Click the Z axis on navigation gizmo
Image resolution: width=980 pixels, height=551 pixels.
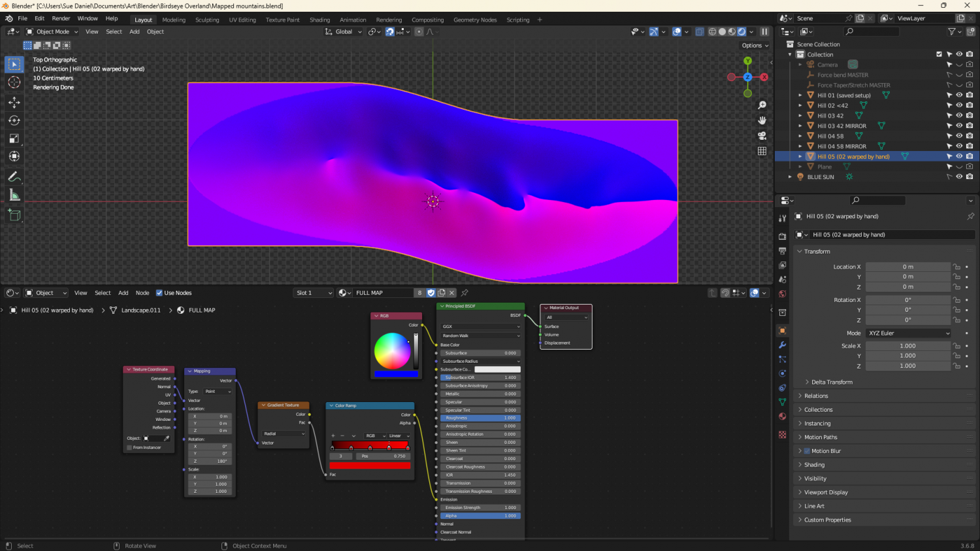click(x=747, y=77)
